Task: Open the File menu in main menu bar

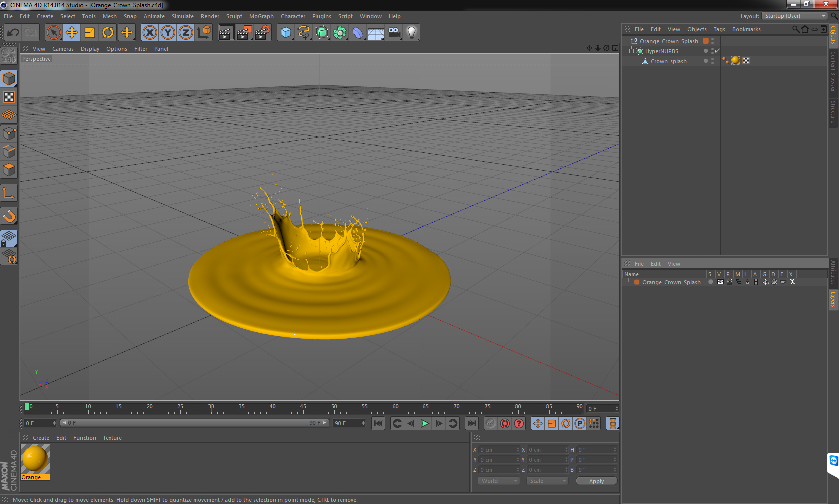Action: (x=8, y=16)
